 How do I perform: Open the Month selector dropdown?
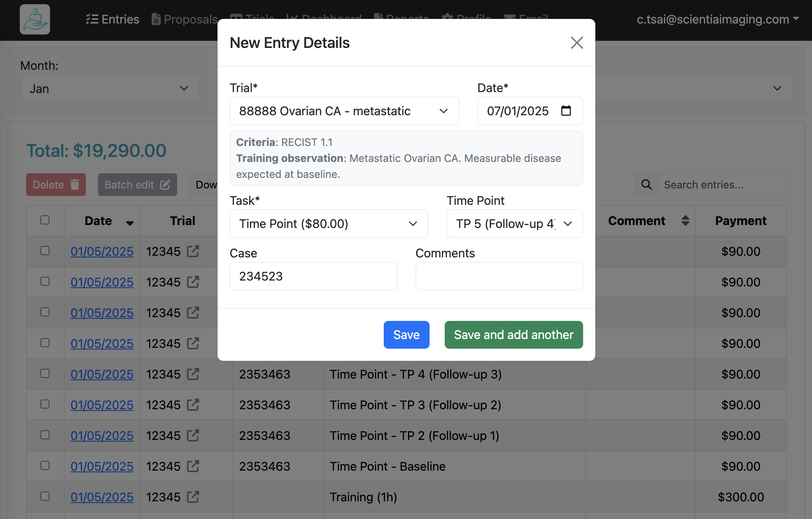point(108,88)
